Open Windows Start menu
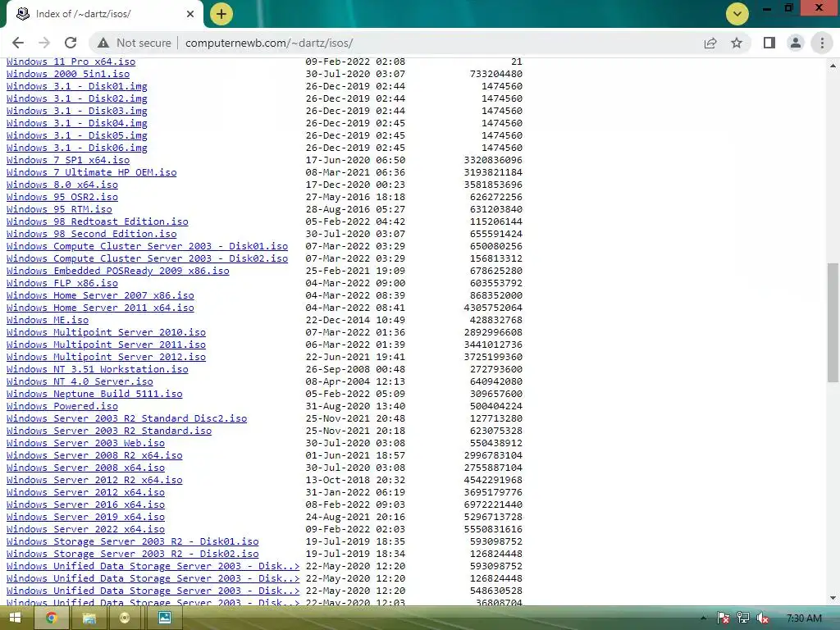 (x=15, y=618)
